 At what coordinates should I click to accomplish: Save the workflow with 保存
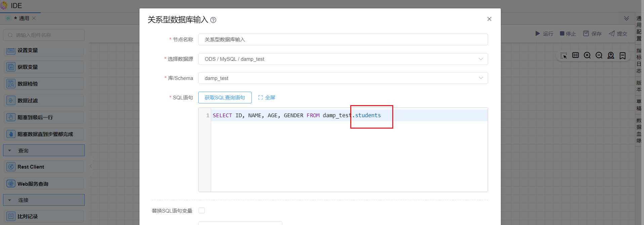click(592, 34)
